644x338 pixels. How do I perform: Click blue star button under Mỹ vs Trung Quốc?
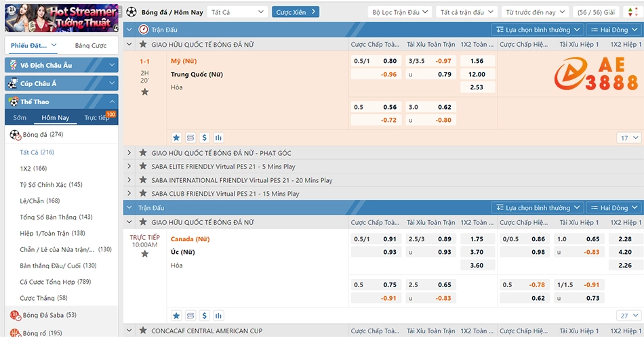point(176,138)
